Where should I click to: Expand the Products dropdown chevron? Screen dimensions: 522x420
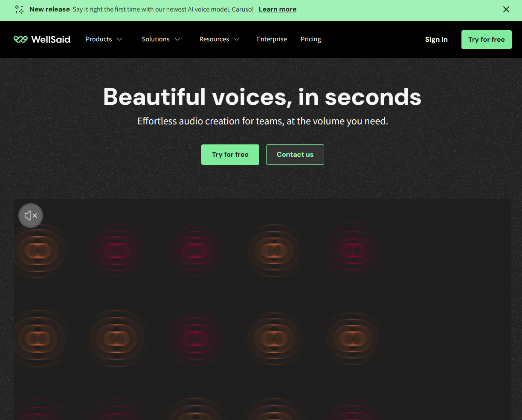[119, 40]
